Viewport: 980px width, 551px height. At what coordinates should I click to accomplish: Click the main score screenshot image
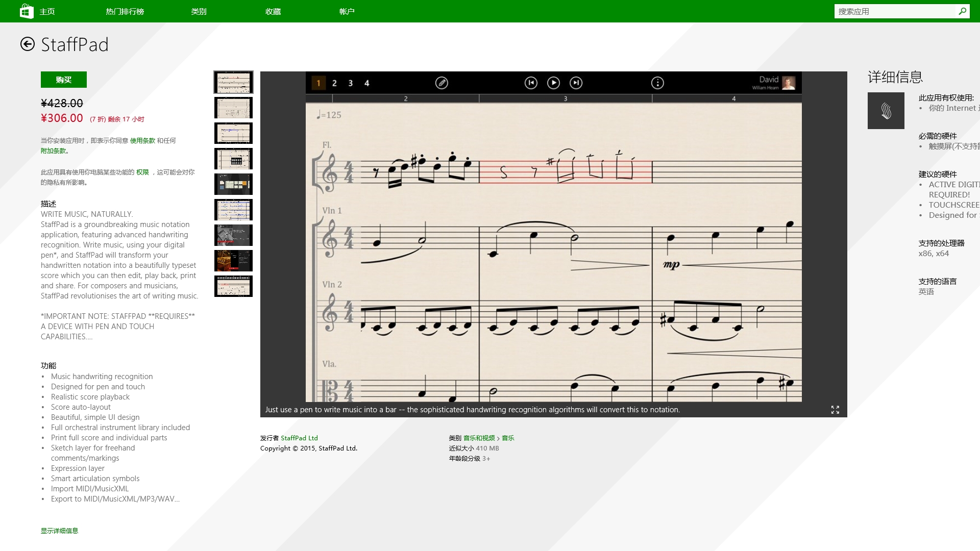tap(554, 237)
